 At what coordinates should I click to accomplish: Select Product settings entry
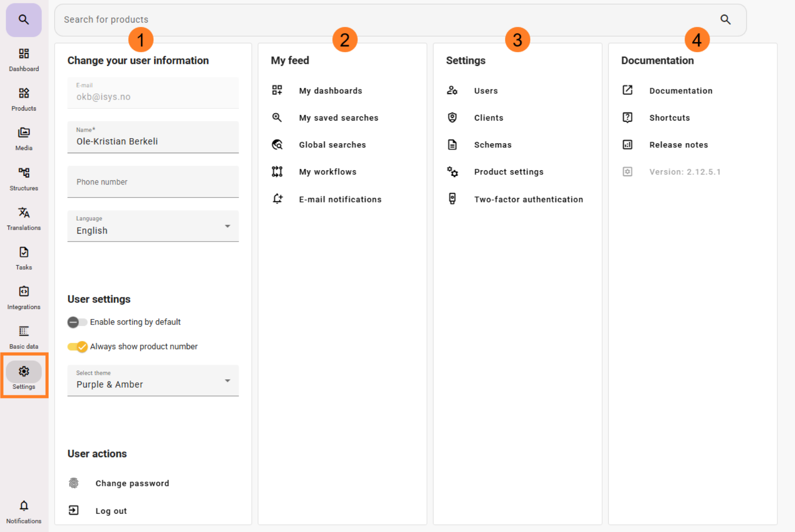508,172
